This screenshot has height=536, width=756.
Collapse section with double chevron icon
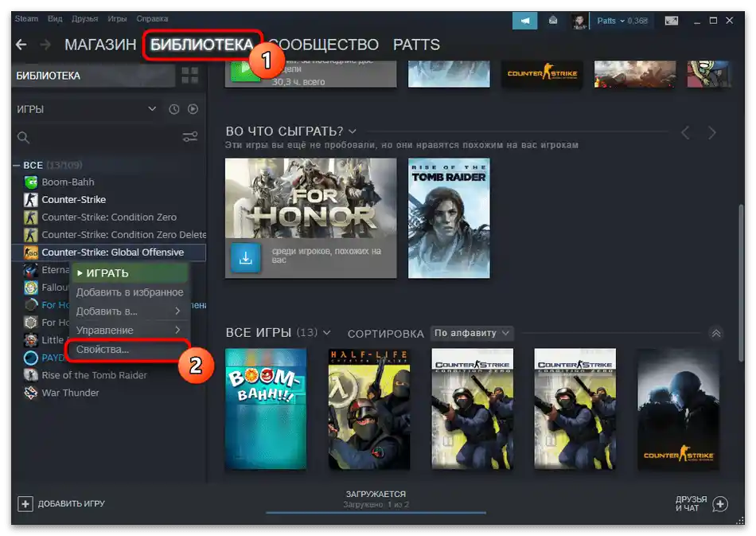coord(716,334)
